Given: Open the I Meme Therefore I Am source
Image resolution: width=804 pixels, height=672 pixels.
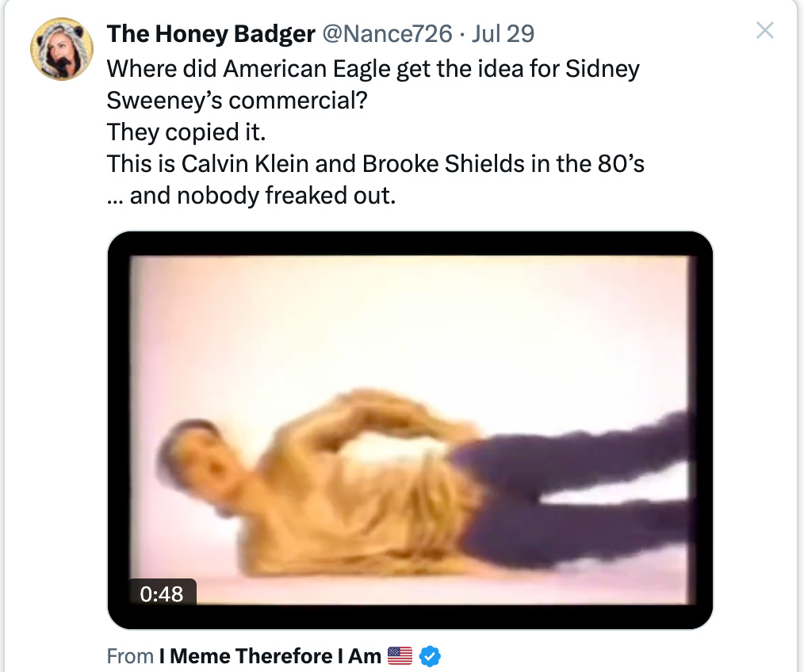Looking at the screenshot, I should pos(270,656).
